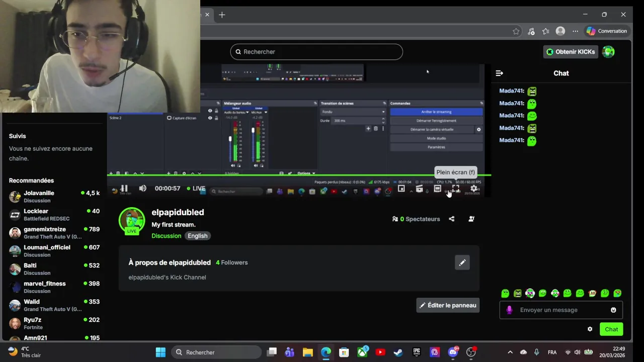Open Amn921 recommended channel
Image resolution: width=644 pixels, height=362 pixels.
click(54, 338)
